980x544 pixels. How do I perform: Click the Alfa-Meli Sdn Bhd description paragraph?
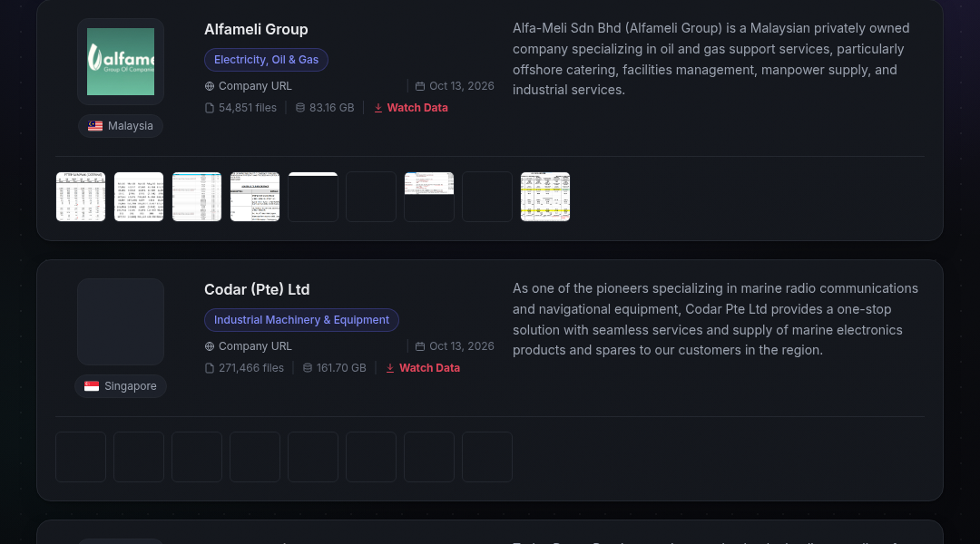coord(711,59)
